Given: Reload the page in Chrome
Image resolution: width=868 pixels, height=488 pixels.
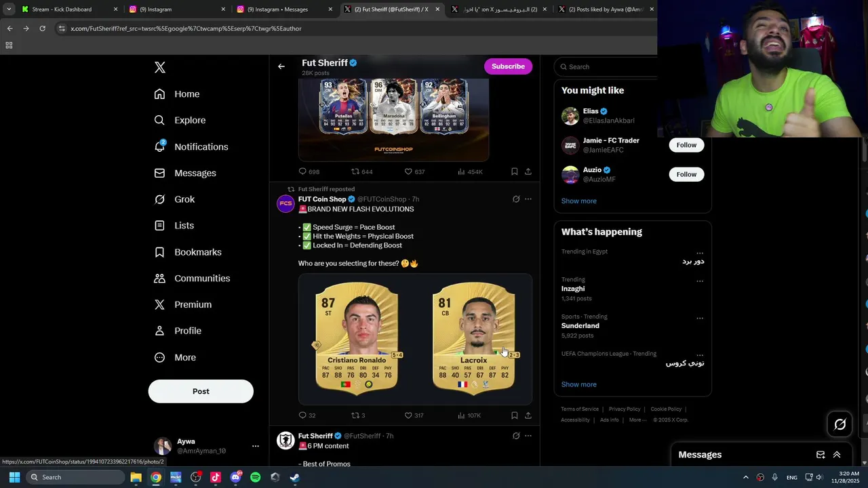Looking at the screenshot, I should [42, 28].
